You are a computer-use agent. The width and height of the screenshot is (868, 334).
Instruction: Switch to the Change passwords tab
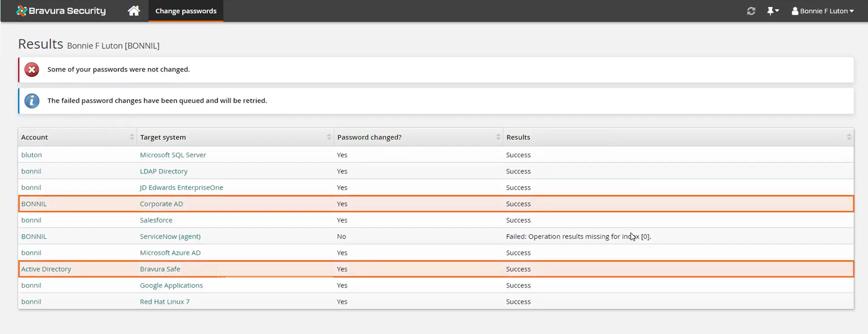[x=185, y=11]
